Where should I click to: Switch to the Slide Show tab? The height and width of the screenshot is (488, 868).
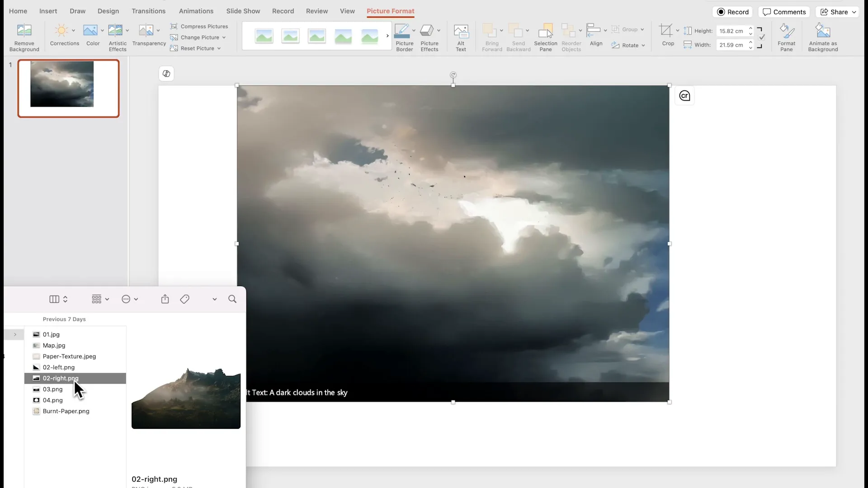pos(243,11)
